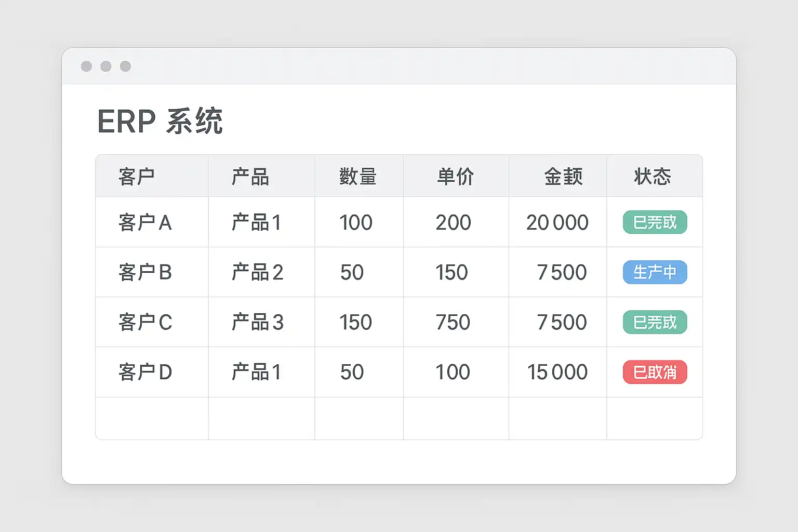Click the leftmost gray window dot

[x=87, y=66]
